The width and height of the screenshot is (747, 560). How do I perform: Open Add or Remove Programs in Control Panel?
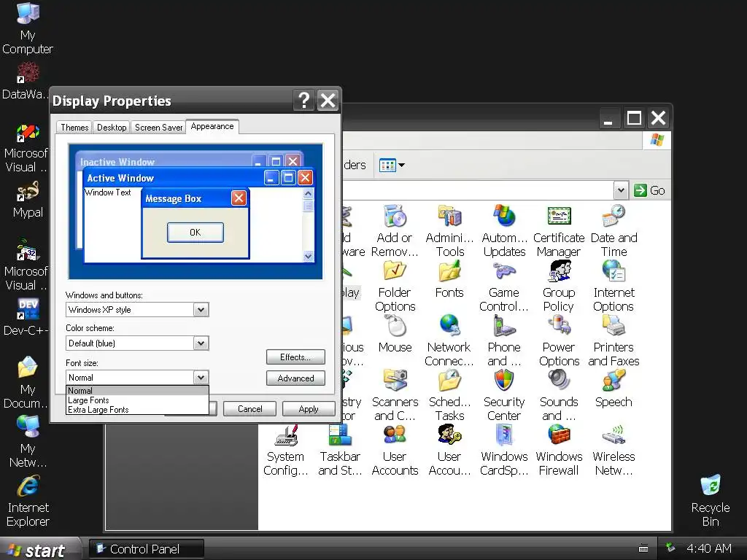395,231
